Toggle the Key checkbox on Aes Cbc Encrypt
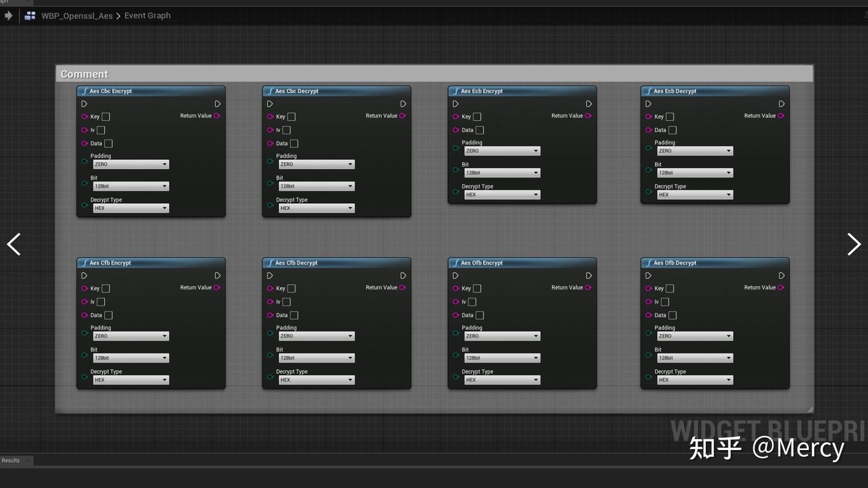 pyautogui.click(x=105, y=116)
